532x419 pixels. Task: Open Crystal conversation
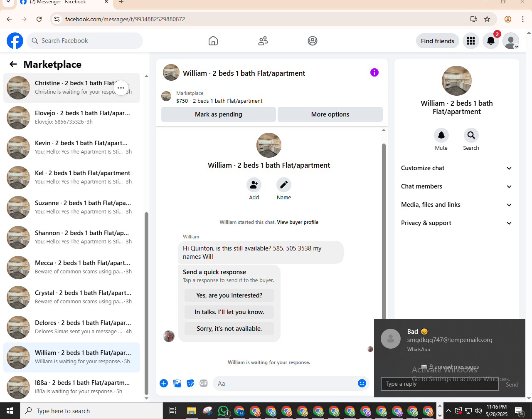[71, 298]
